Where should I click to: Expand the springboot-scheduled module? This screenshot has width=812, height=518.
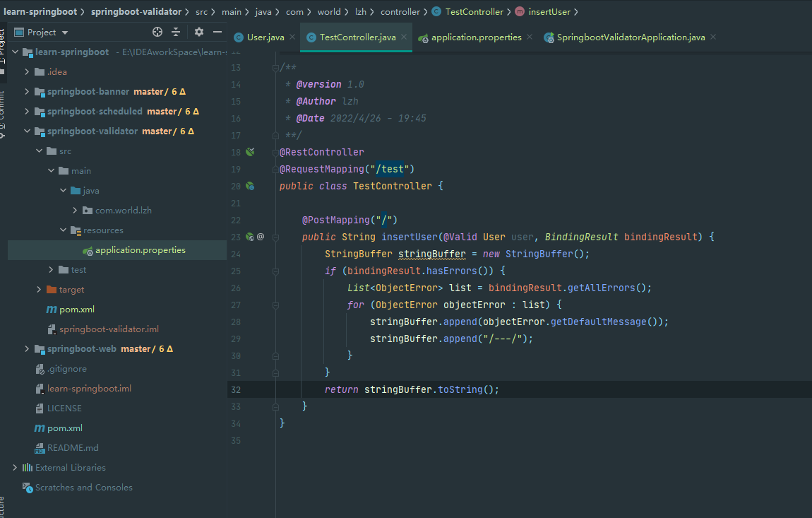[x=27, y=111]
